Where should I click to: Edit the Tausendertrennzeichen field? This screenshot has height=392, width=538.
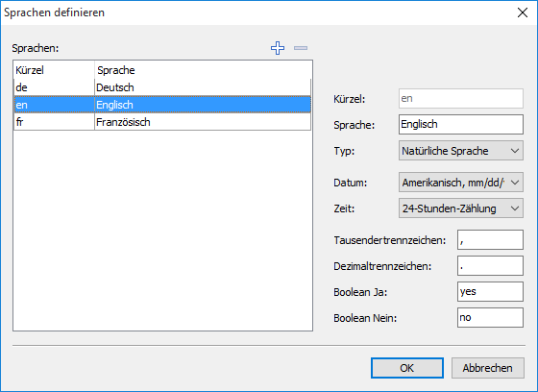pos(490,239)
